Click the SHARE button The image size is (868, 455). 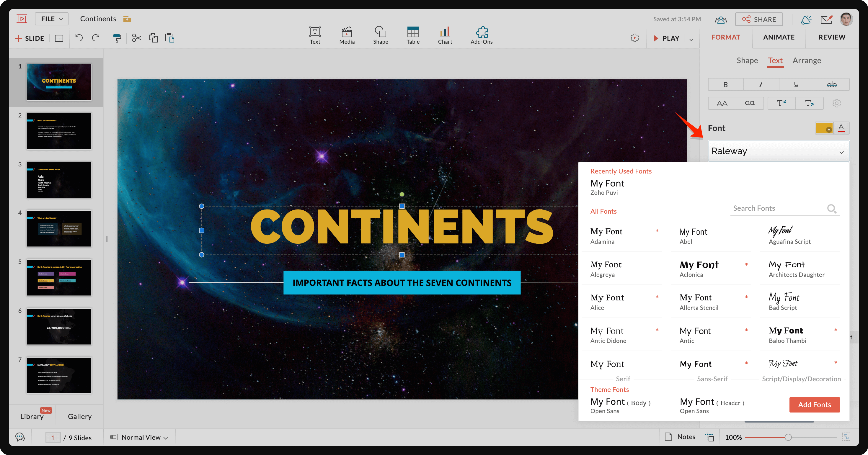(x=759, y=19)
